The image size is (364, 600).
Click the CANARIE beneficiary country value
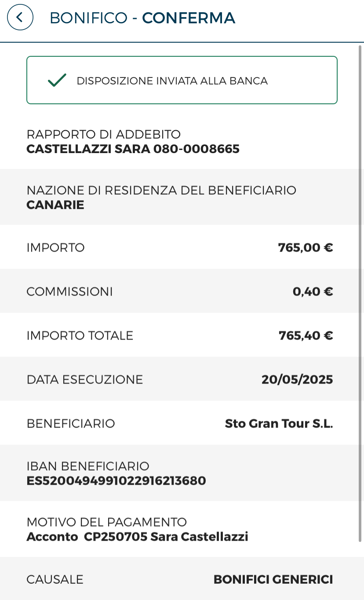click(x=55, y=205)
